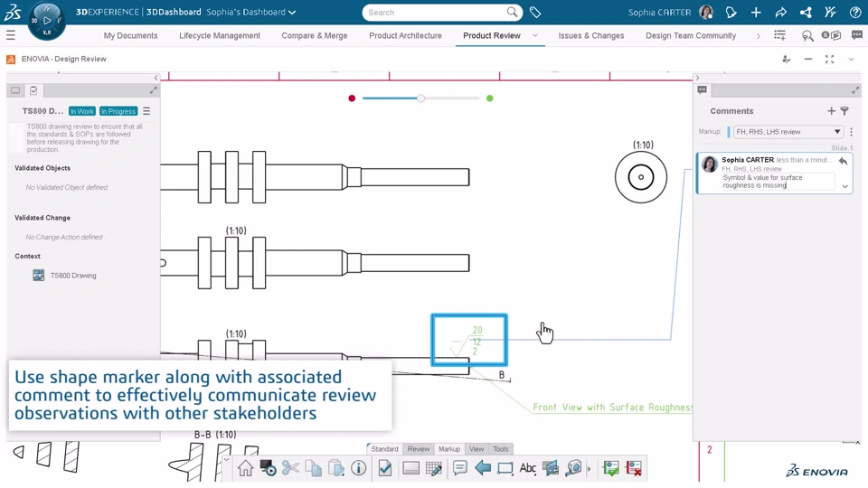Click the add tab list icon
This screenshot has height=488, width=868.
[x=779, y=35]
